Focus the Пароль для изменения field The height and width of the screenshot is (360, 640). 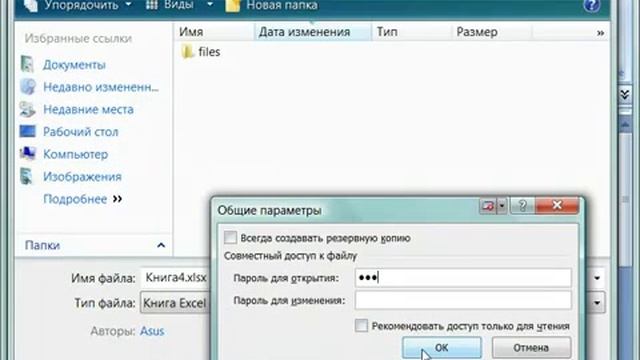point(463,300)
